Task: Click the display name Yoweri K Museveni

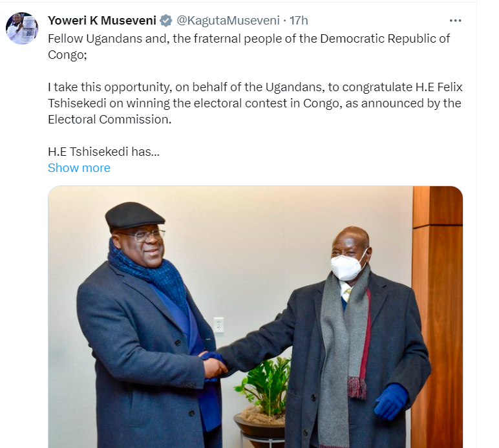Action: pos(102,21)
